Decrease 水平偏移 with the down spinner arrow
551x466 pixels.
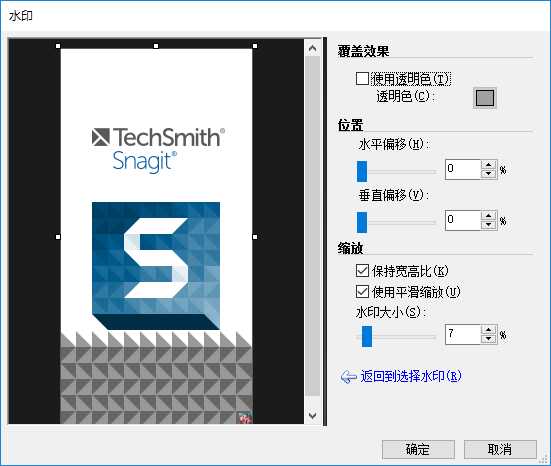tap(488, 174)
